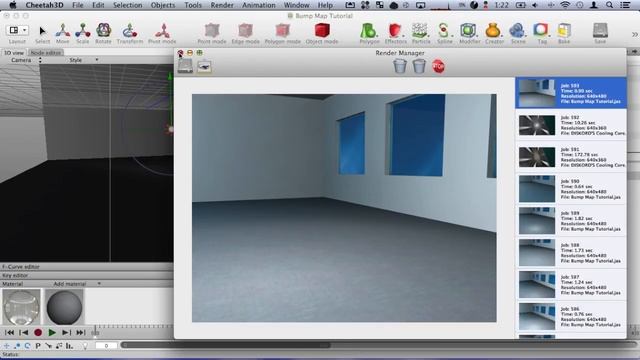Play the animation with green play button

[52, 333]
